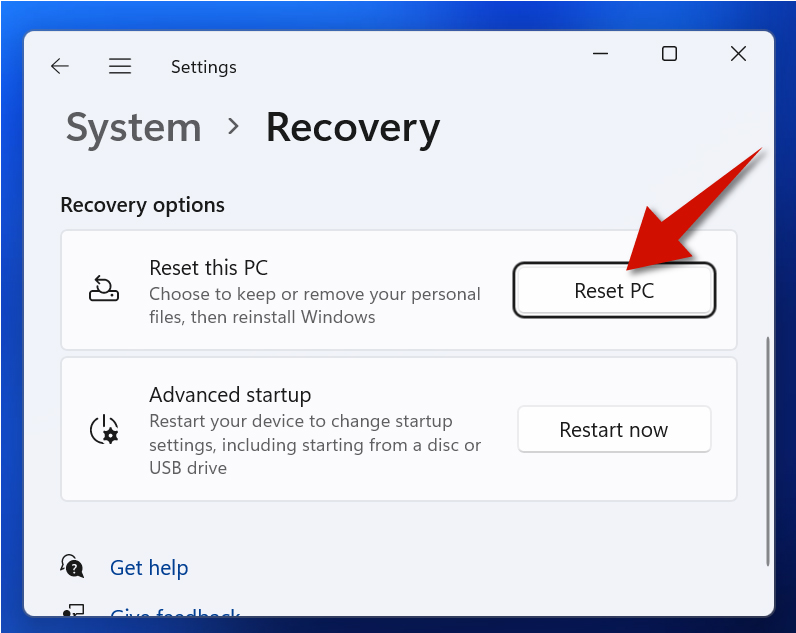Click the Recovery breadcrumb title

pyautogui.click(x=353, y=127)
